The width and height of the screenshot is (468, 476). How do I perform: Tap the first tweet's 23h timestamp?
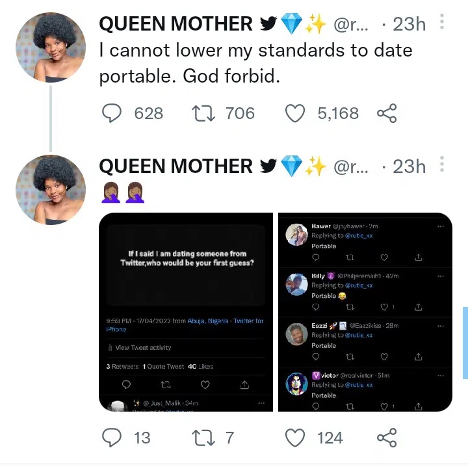click(x=409, y=24)
